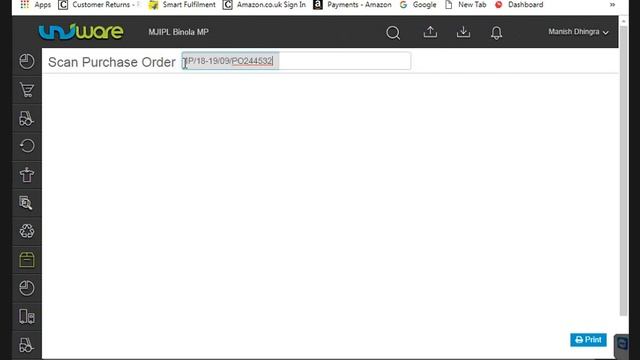Open the Payments - Amazon bookmark
The width and height of the screenshot is (640, 360).
[x=352, y=4]
